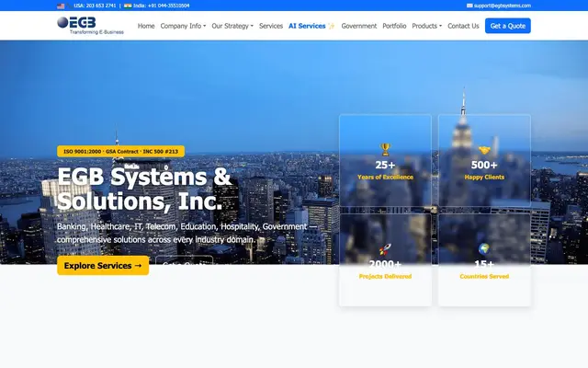Click the globe icon above 15+
This screenshot has width=588, height=368.
[484, 248]
